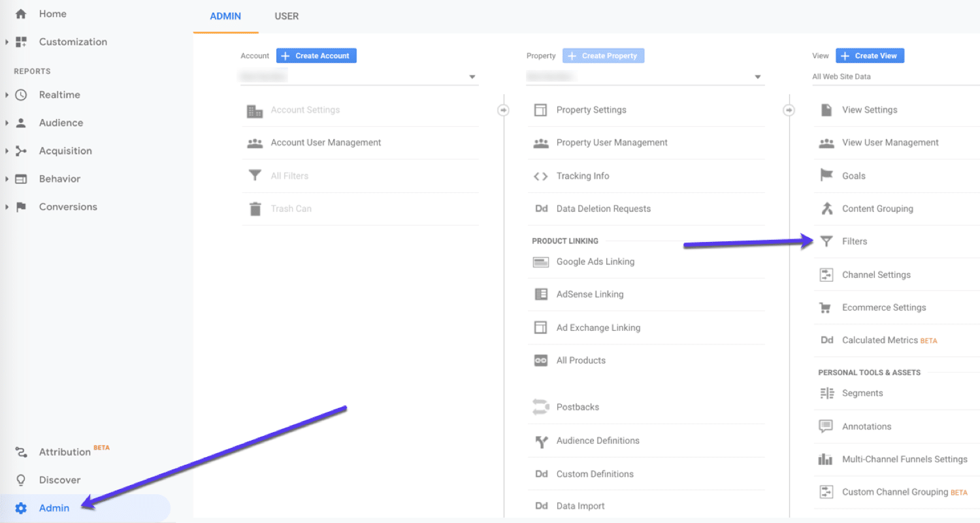Select the Conversions flag icon
The width and height of the screenshot is (980, 523).
point(20,207)
